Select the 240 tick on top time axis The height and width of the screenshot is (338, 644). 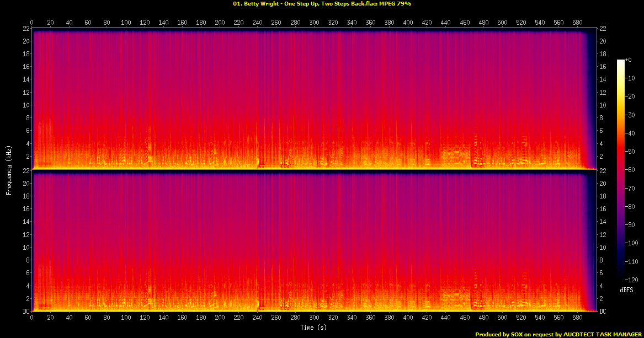click(258, 23)
